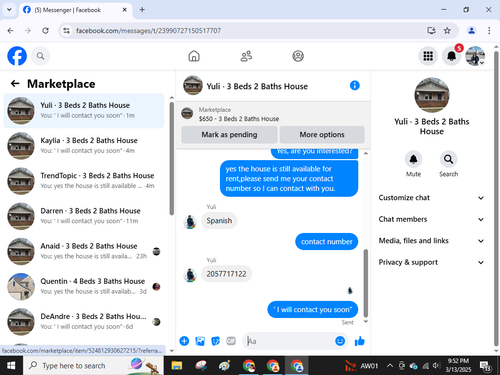500x375 pixels.
Task: Open the tab search dropdown in Chrome
Action: (9, 10)
